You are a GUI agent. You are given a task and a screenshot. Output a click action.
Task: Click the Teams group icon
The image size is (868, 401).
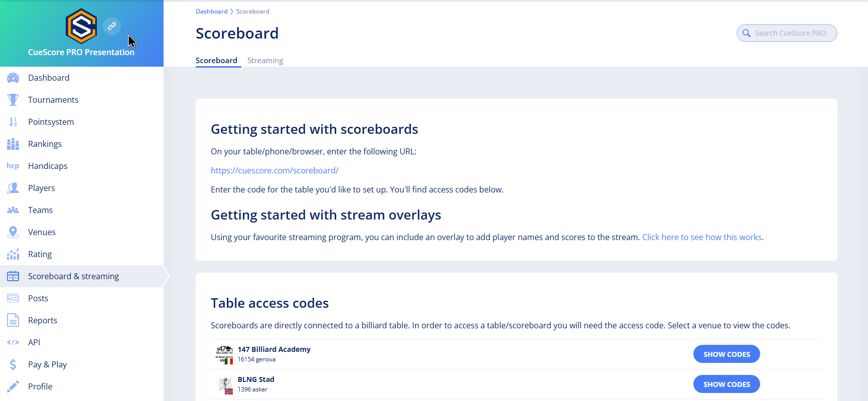coord(13,210)
